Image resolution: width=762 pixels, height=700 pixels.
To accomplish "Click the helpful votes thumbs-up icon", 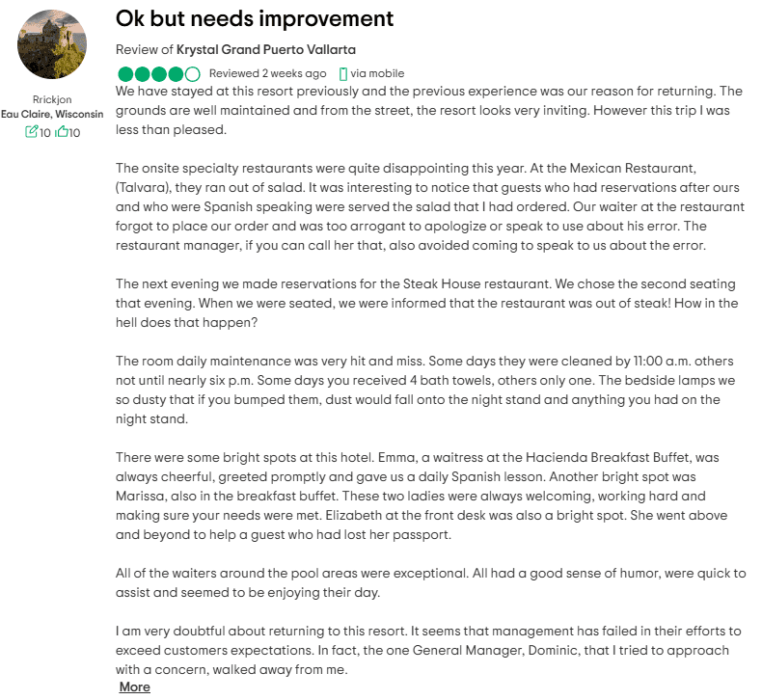I will pos(61,132).
